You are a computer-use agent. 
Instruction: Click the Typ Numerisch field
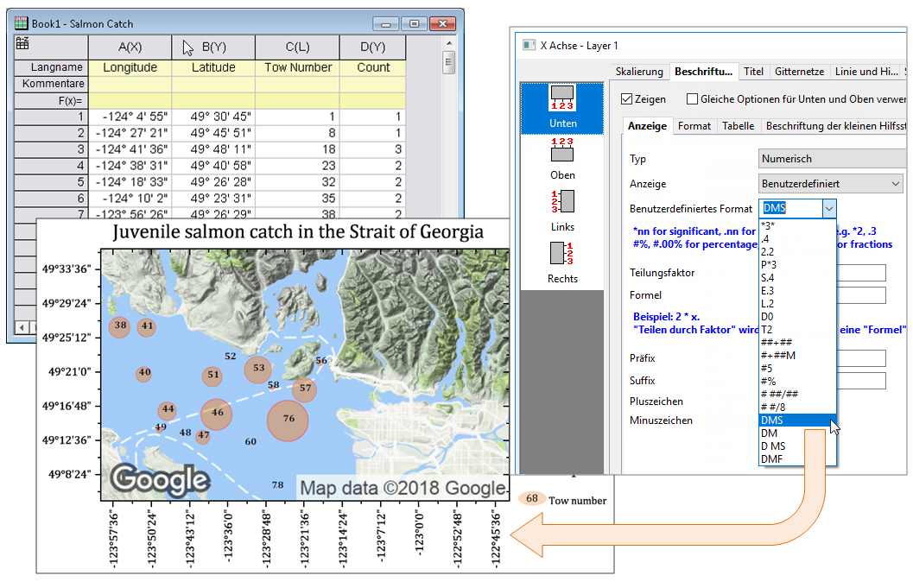(833, 158)
